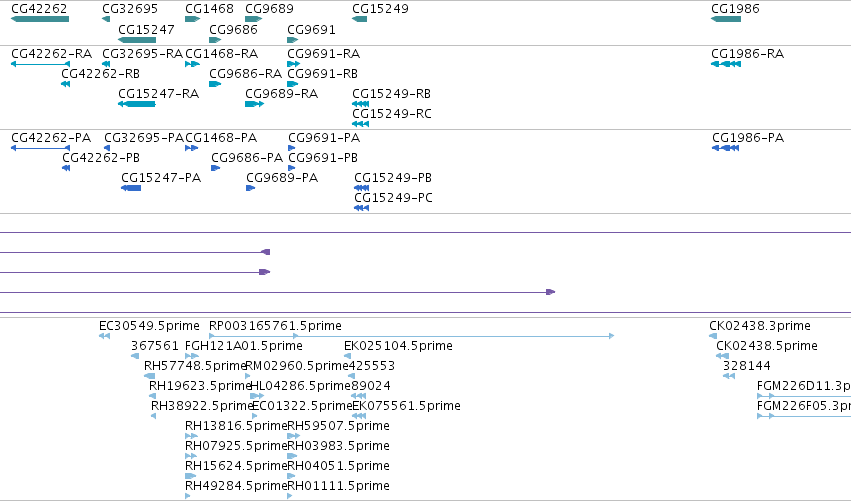Select the CK02438.3prime EST label

pos(760,326)
